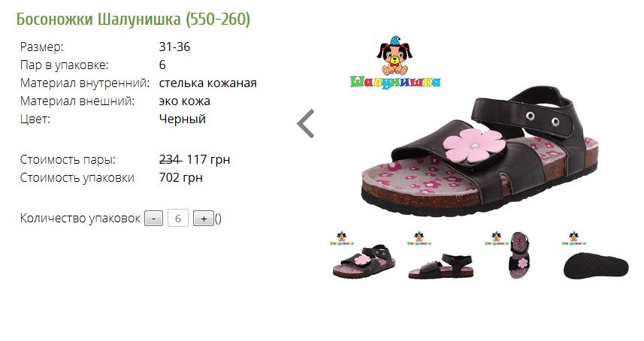Increase package quantity with plus button

pyautogui.click(x=204, y=219)
